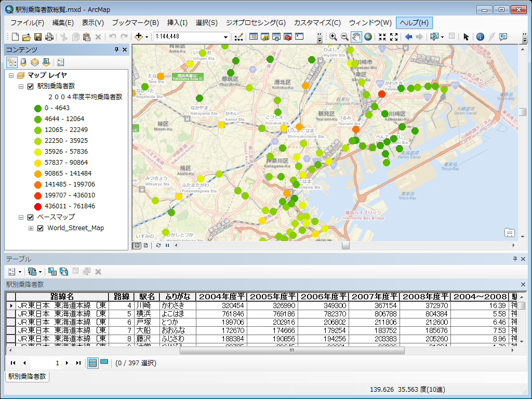
Task: Switch contents to List By Source
Action: click(x=23, y=62)
